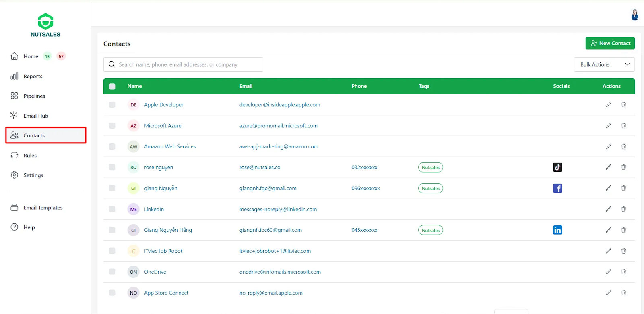Click the Nutsales logo

coord(45,25)
